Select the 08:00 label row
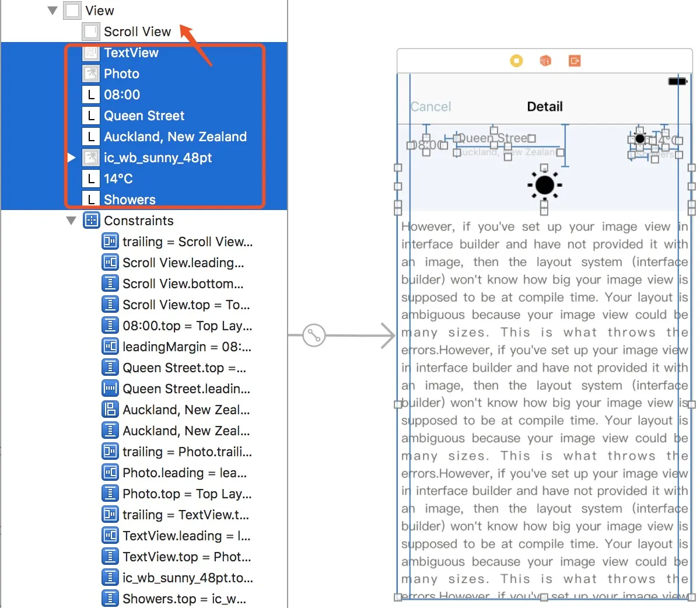The height and width of the screenshot is (608, 700). [x=143, y=95]
